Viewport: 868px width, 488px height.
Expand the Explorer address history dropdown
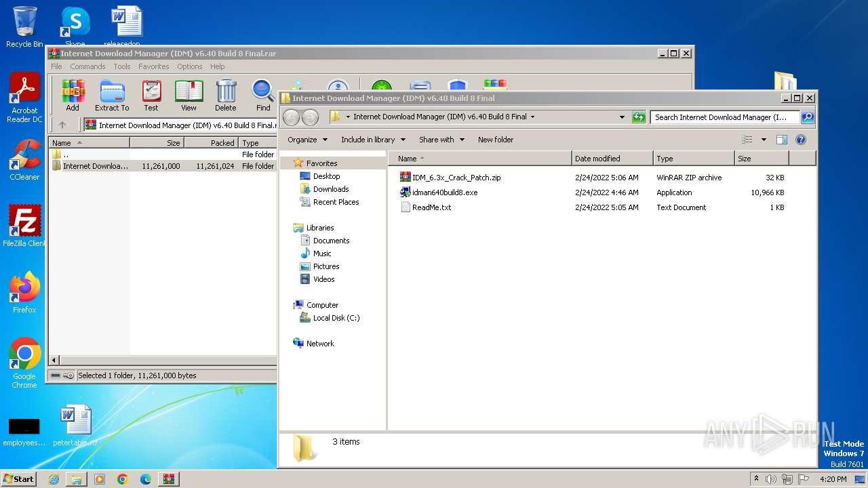click(622, 117)
